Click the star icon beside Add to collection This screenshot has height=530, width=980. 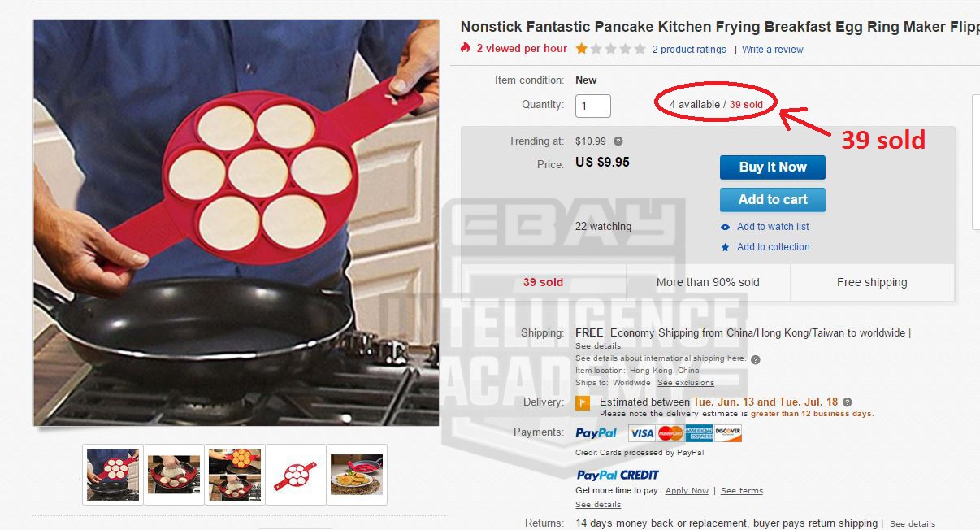(726, 247)
